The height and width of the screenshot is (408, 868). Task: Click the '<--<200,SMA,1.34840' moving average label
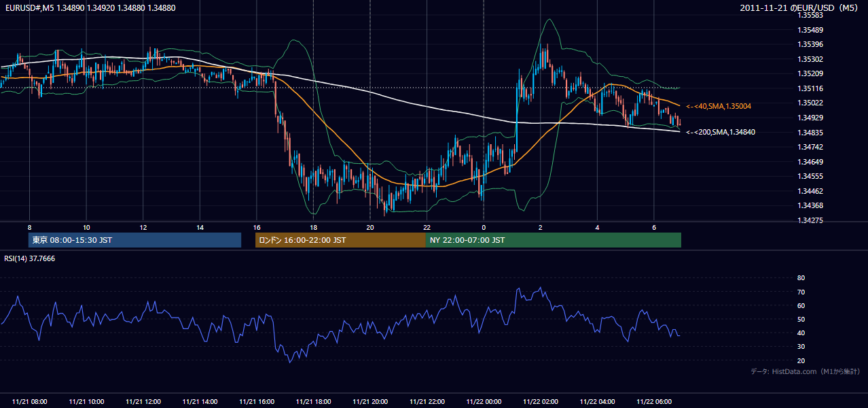(x=721, y=132)
